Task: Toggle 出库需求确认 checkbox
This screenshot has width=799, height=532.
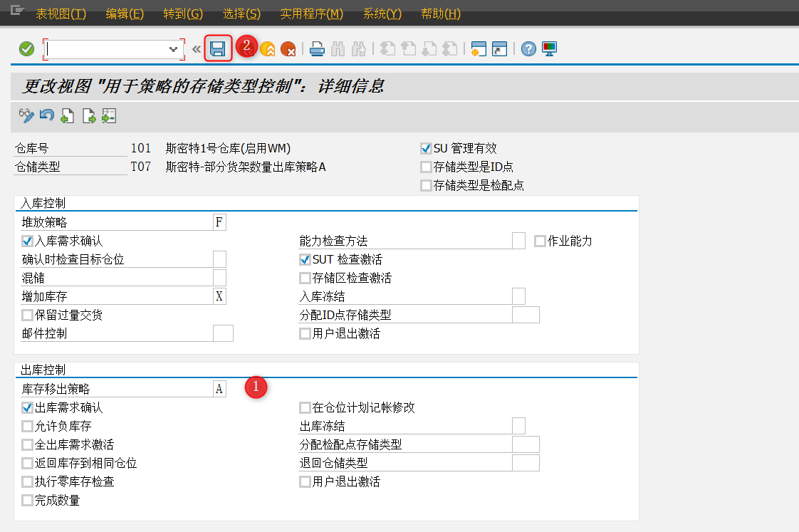Action: [x=28, y=407]
